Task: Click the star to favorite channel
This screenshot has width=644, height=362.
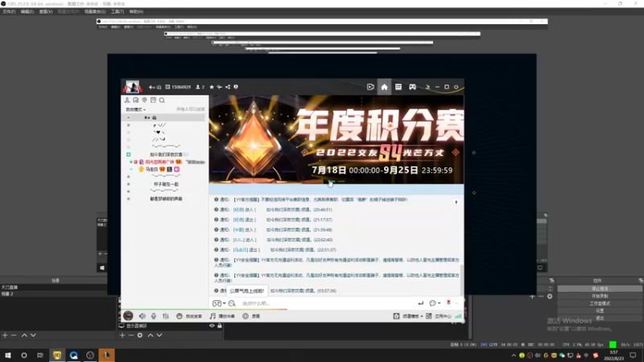Action: 212,87
